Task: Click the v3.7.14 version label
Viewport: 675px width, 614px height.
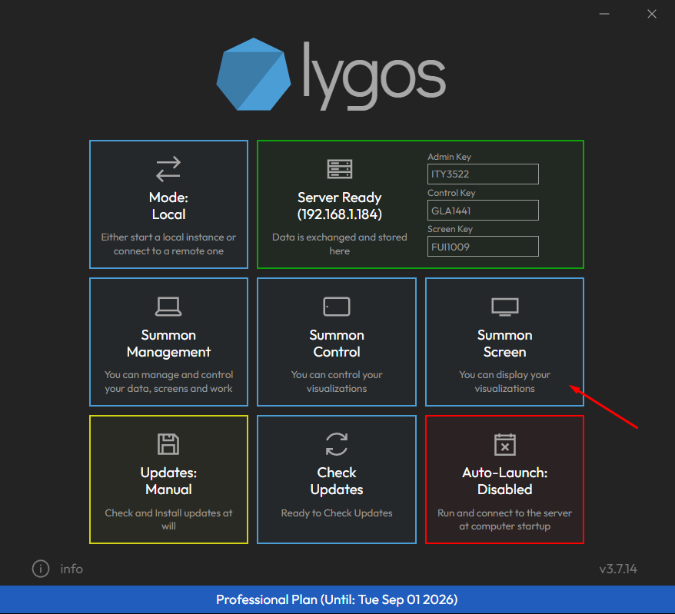Action: click(x=618, y=569)
